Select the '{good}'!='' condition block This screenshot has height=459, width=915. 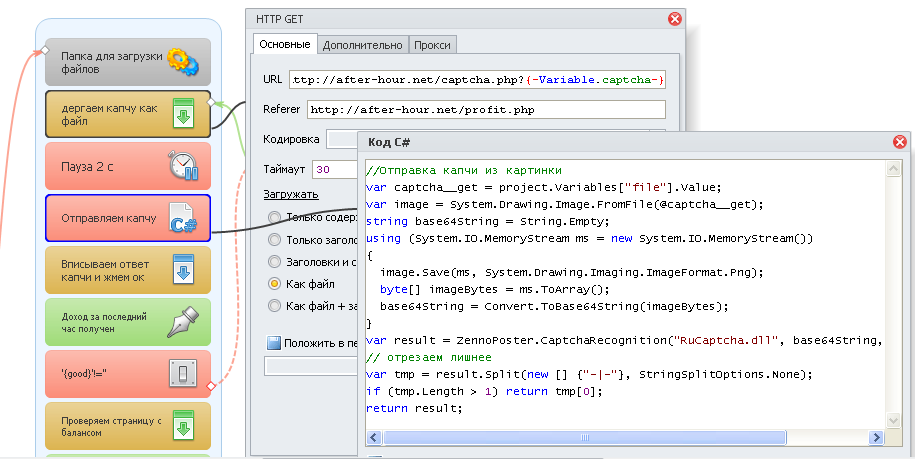(x=128, y=374)
